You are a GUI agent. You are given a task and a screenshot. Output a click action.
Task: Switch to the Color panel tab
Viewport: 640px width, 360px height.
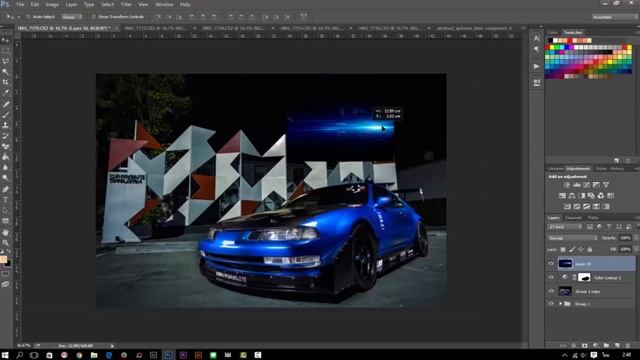point(553,32)
